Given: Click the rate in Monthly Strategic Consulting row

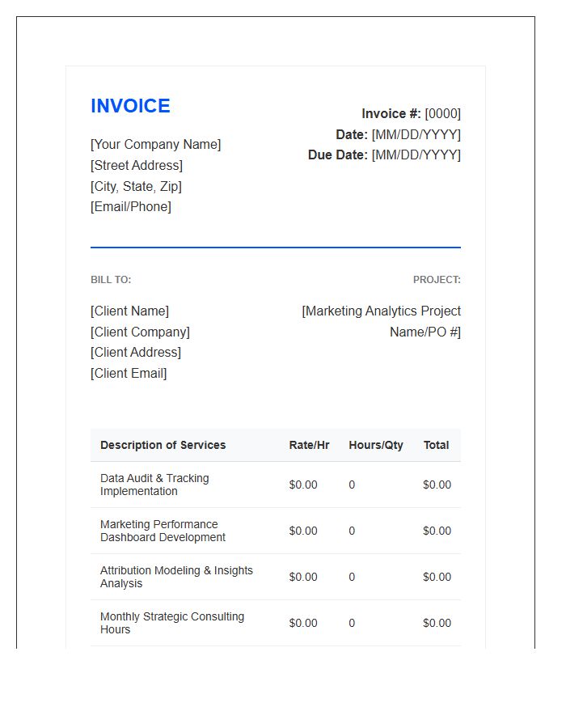Looking at the screenshot, I should tap(303, 623).
